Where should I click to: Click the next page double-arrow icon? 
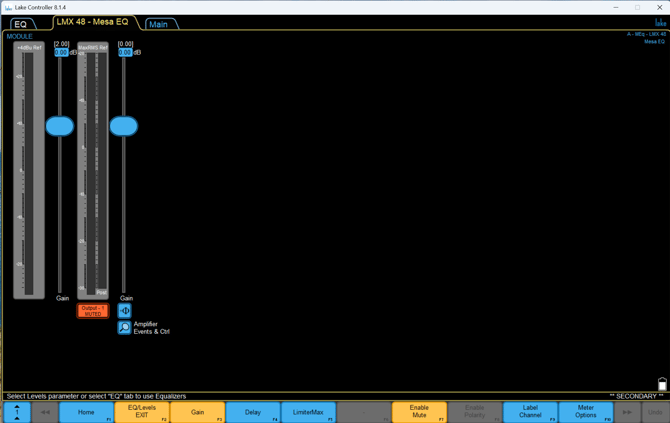(627, 412)
